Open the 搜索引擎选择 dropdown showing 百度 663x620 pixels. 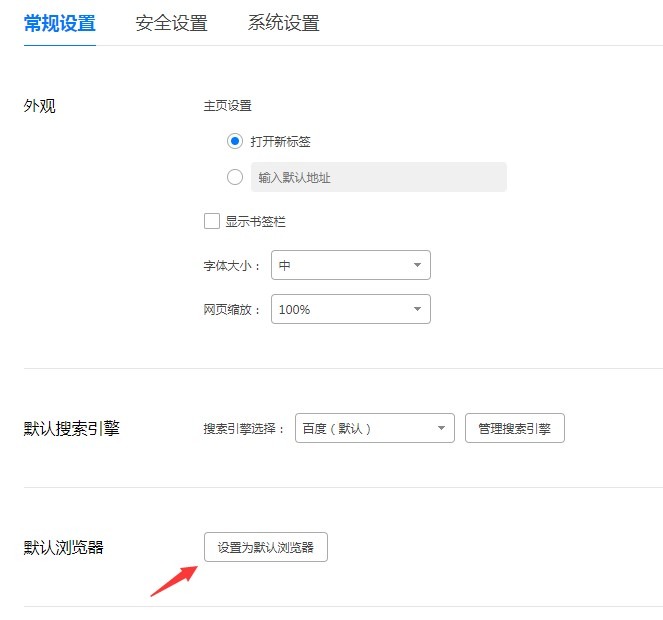click(375, 428)
